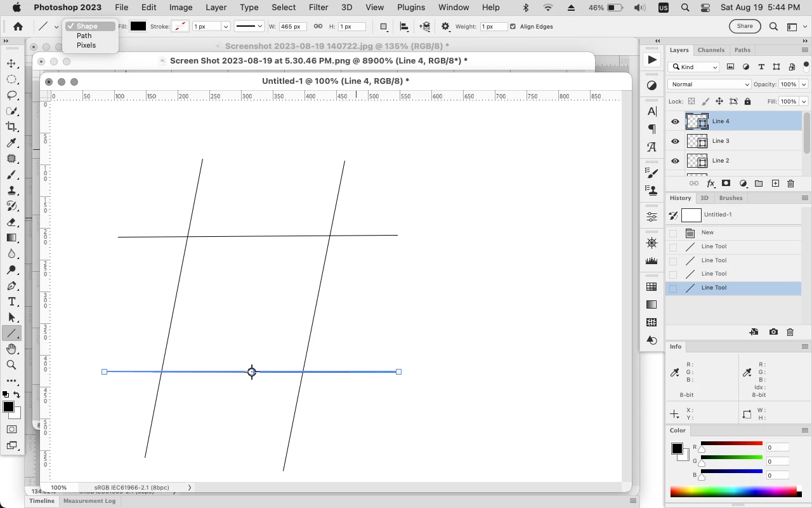Select the Brush tool

(11, 175)
